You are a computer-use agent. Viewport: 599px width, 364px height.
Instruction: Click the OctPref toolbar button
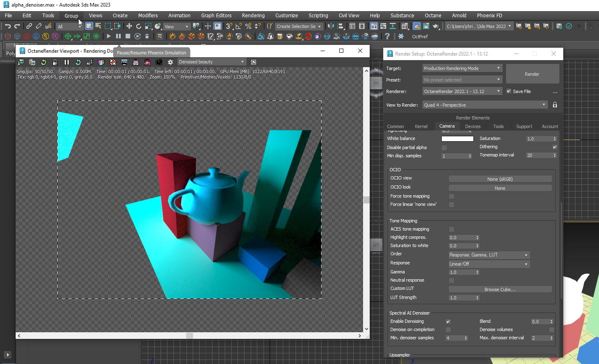[x=420, y=37]
